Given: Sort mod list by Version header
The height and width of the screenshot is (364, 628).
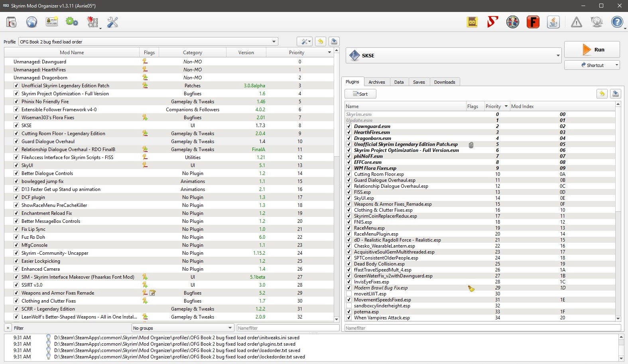Looking at the screenshot, I should 246,53.
